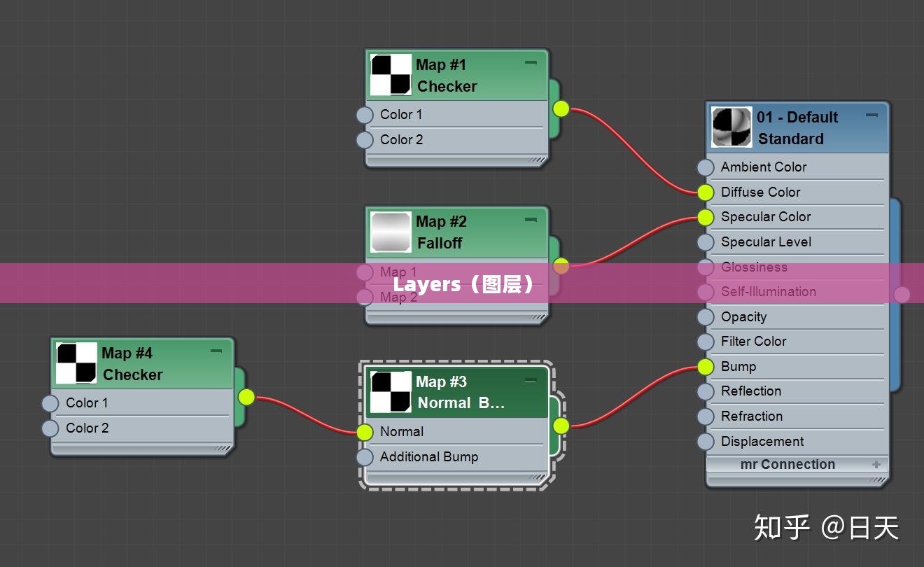Collapse the Map #3 Normal Bump node
924x567 pixels.
tap(531, 380)
